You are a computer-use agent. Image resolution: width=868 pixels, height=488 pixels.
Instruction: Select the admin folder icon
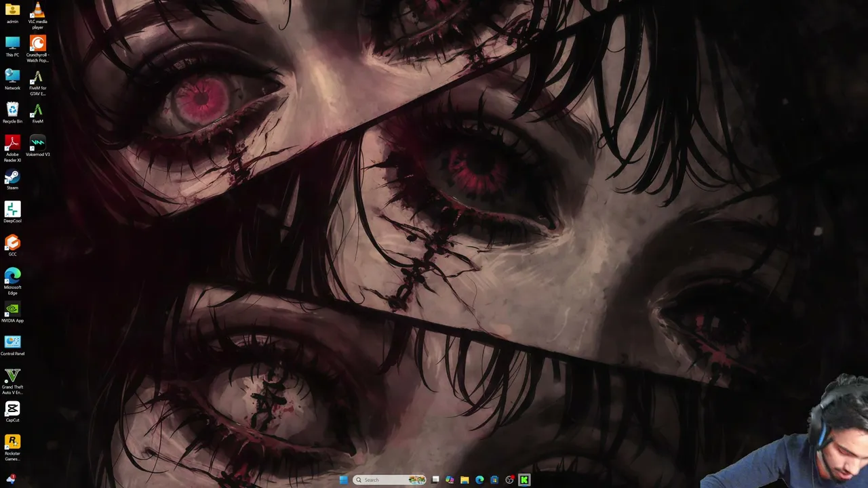coord(12,14)
